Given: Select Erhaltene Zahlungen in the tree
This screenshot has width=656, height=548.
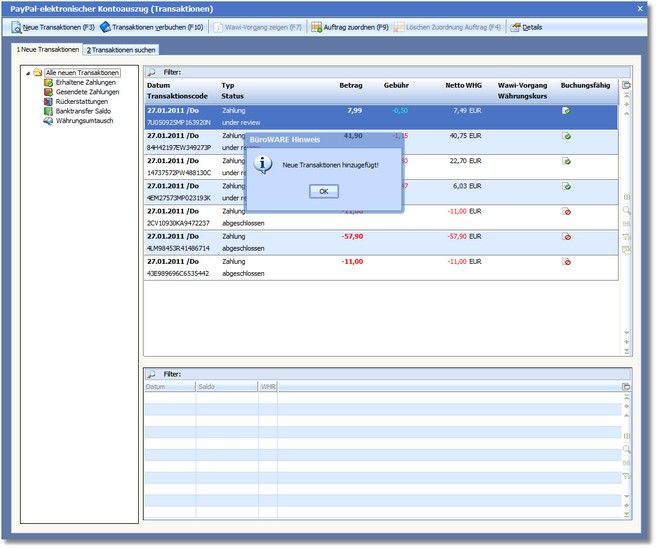Looking at the screenshot, I should coord(85,82).
